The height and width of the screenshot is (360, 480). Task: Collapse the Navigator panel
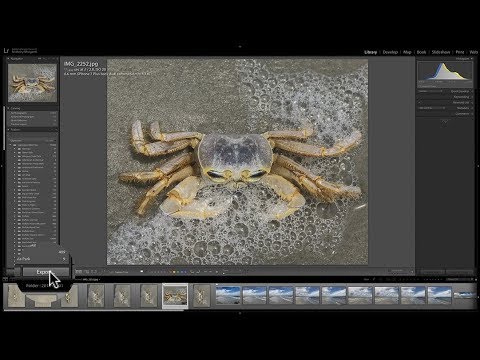(9, 59)
